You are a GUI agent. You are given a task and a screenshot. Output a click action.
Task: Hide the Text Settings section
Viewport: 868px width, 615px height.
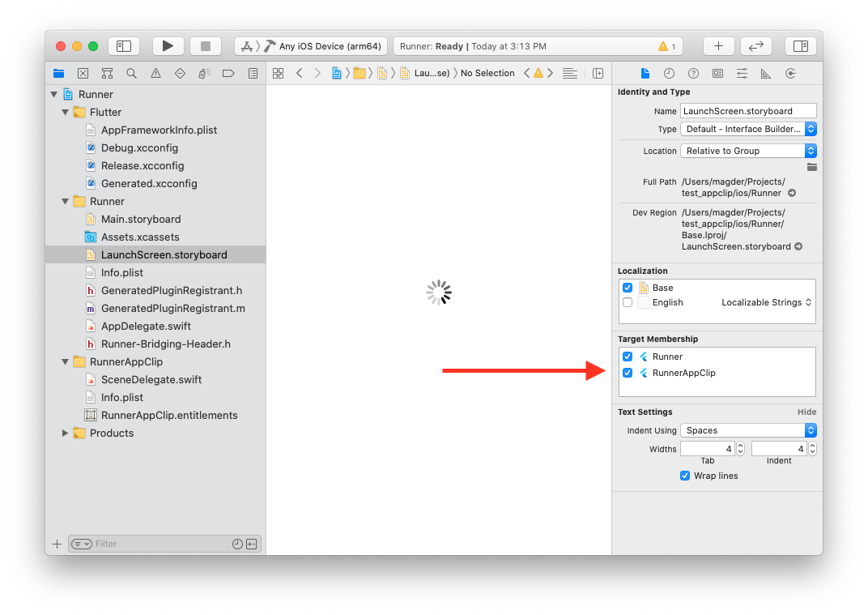click(x=806, y=412)
